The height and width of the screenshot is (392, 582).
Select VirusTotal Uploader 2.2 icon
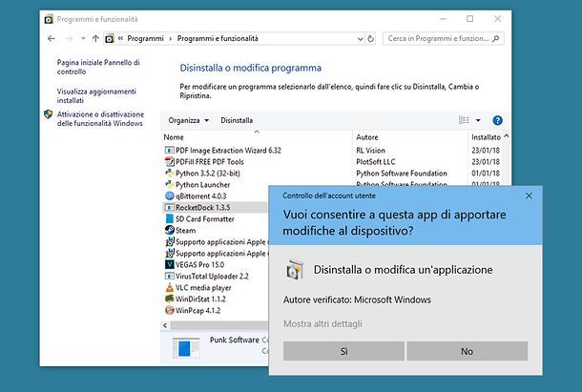point(169,277)
